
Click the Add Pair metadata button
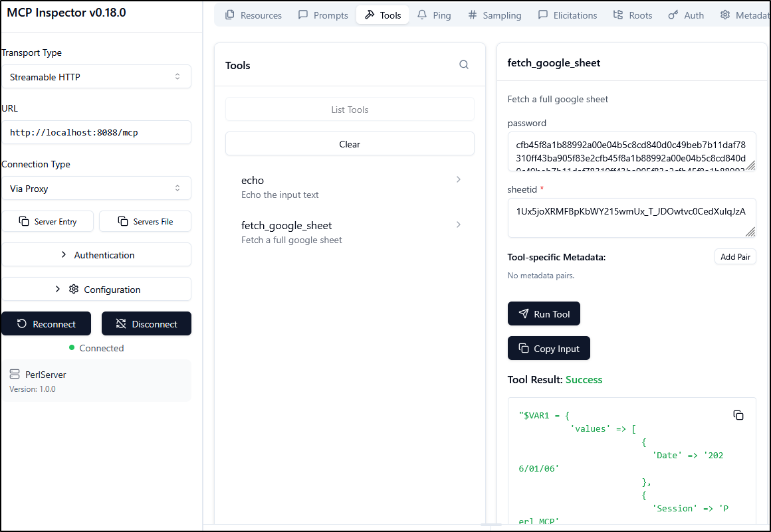[735, 257]
